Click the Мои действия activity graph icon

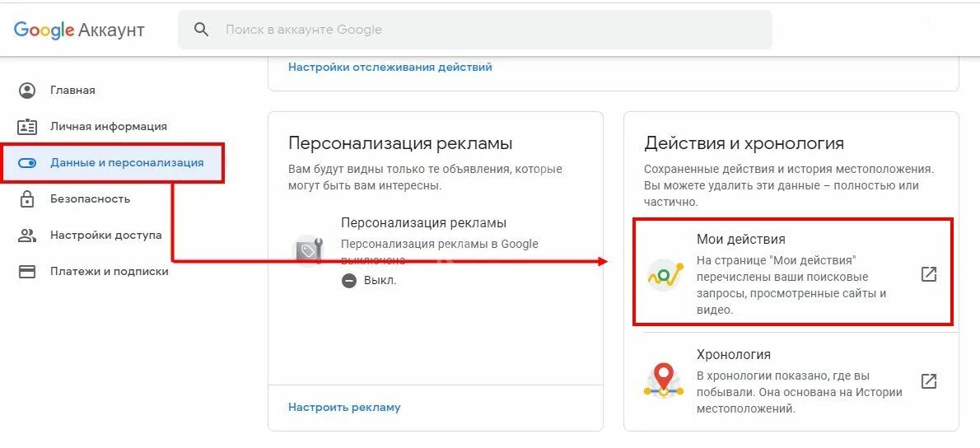tap(665, 275)
